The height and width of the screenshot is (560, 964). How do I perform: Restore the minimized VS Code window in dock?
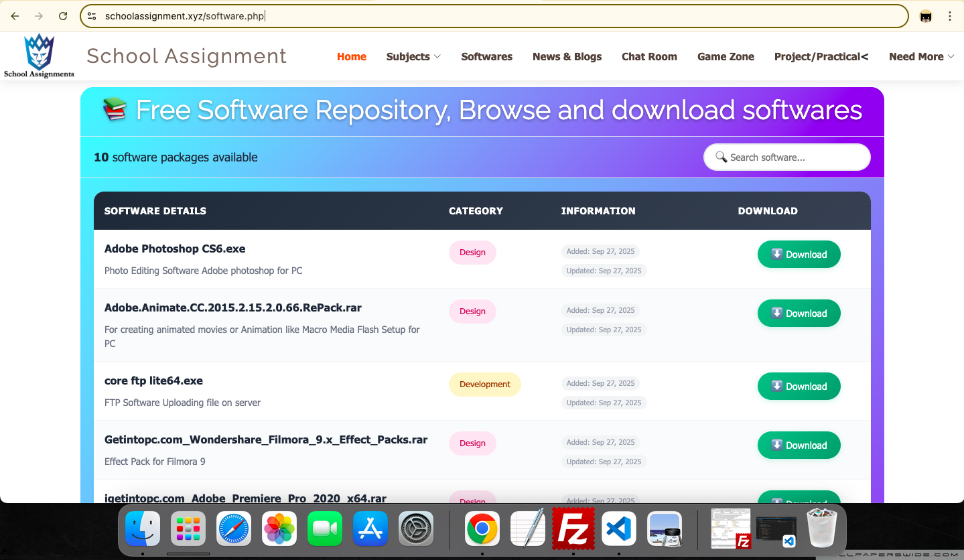776,531
